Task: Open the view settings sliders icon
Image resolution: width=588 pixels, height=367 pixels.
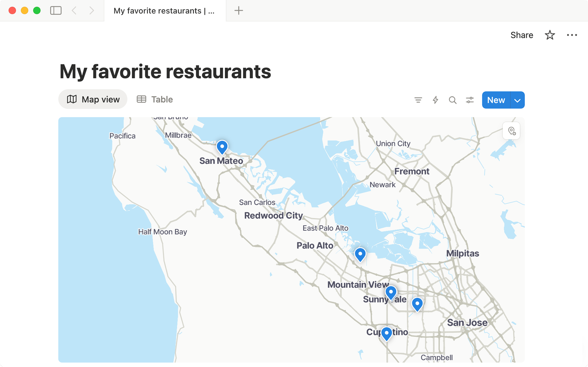Action: point(470,100)
